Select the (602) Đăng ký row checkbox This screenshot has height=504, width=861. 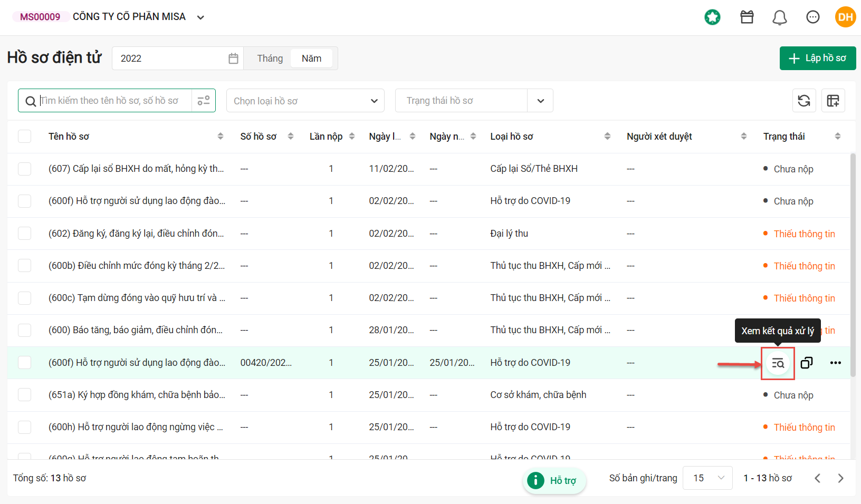tap(25, 233)
